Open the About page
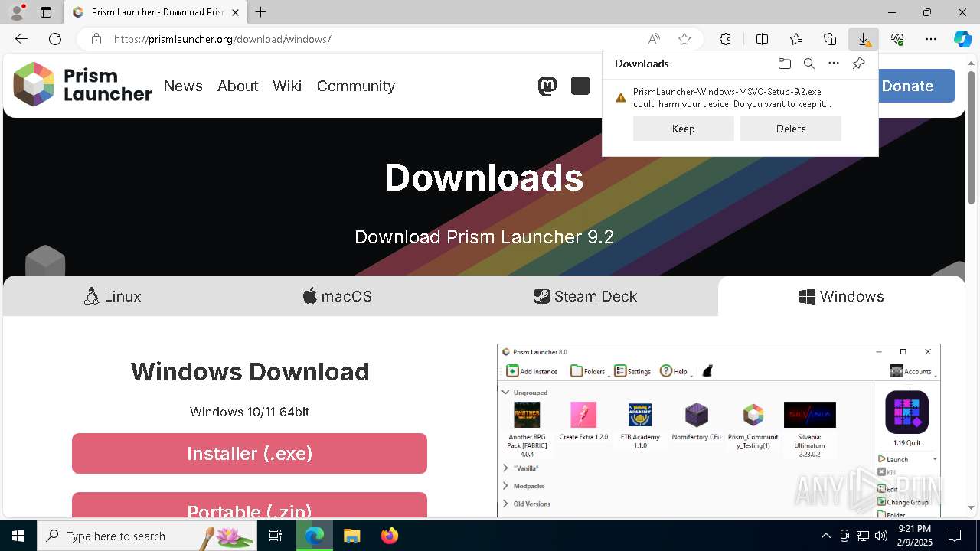Image resolution: width=980 pixels, height=551 pixels. click(x=237, y=86)
